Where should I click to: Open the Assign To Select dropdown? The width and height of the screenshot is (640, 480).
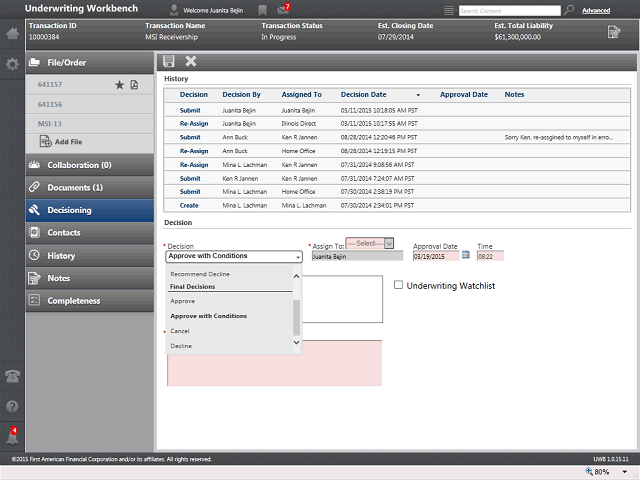coord(370,244)
